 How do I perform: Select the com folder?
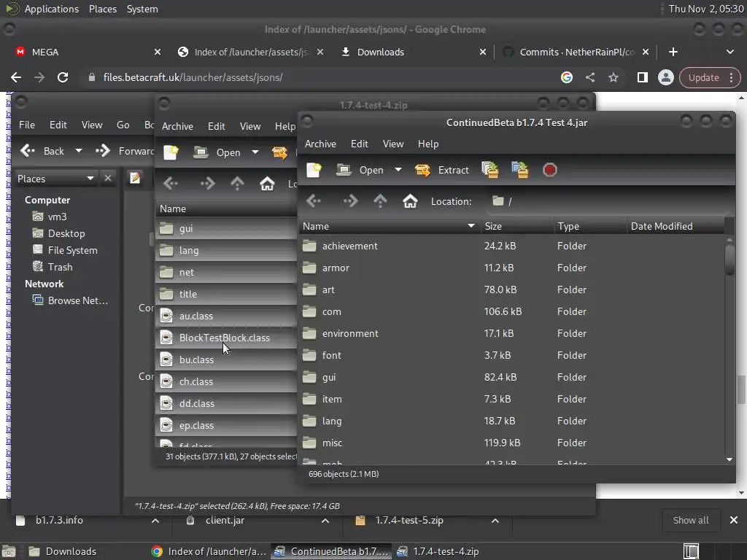[512, 312]
